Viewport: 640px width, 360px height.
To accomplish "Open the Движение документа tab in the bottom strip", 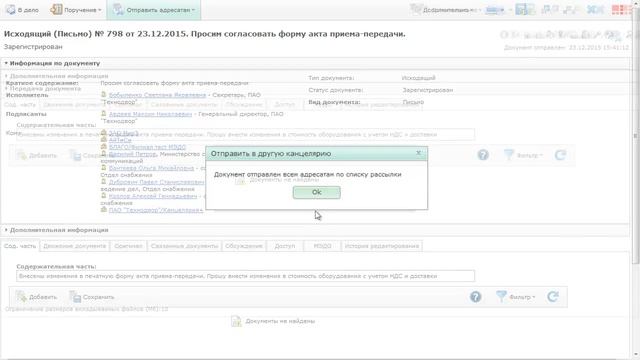I will point(74,246).
